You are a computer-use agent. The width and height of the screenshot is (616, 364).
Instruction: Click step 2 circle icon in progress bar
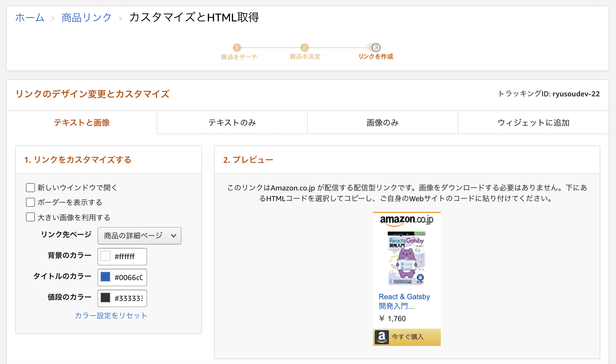[304, 47]
